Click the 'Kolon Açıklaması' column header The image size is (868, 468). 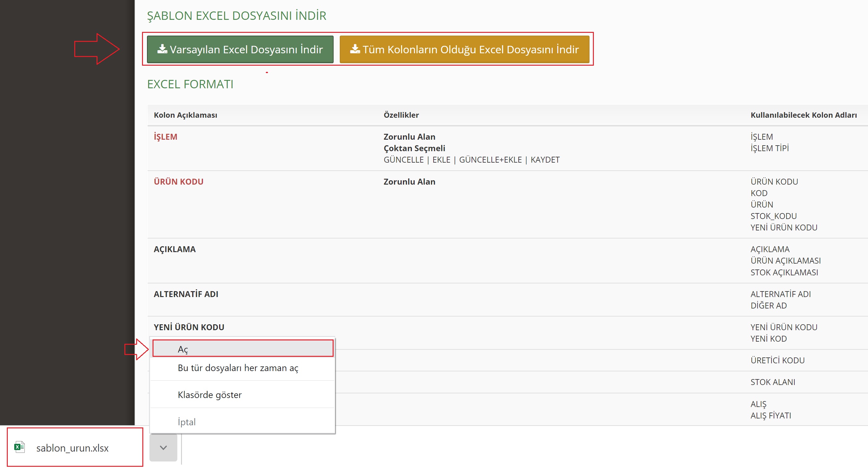185,115
